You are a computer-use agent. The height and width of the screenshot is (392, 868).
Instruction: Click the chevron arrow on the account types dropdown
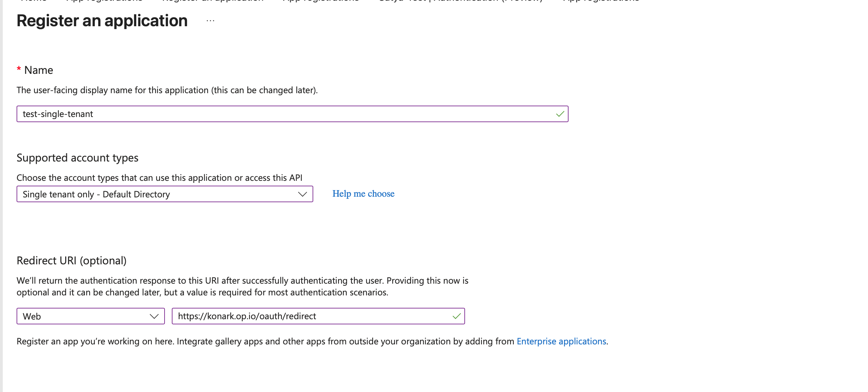pos(302,194)
